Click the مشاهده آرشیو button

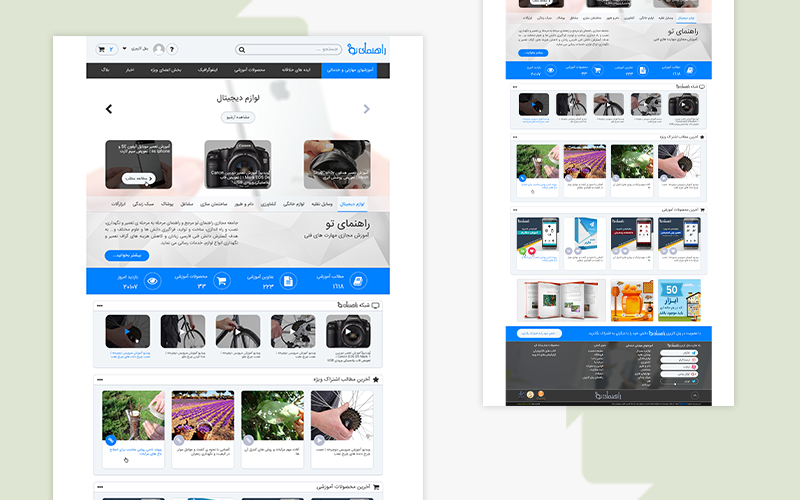point(238,117)
